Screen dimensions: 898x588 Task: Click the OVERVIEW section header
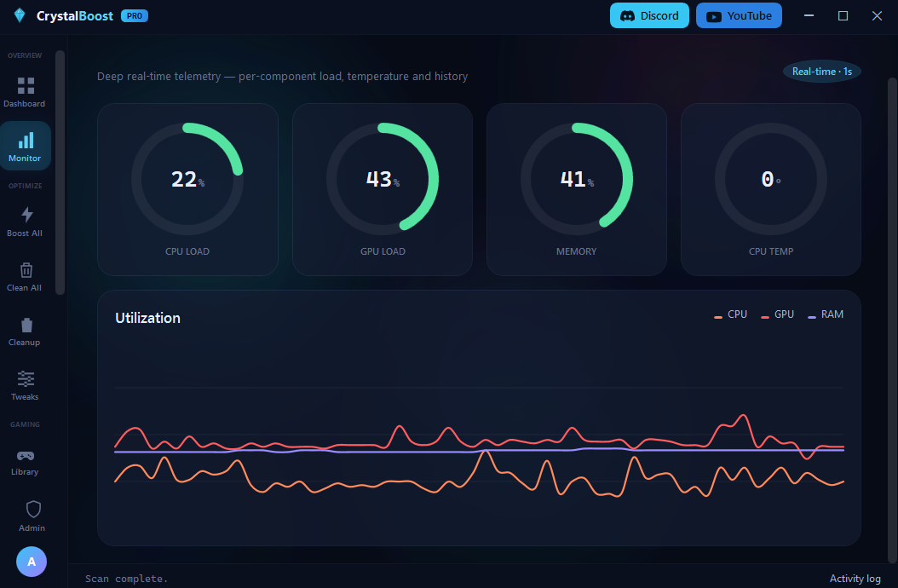25,55
